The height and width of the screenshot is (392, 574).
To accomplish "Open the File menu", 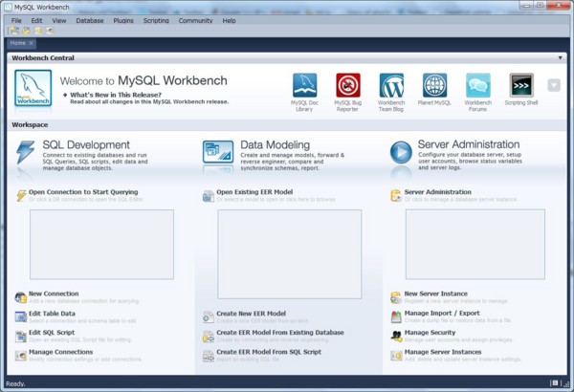I will coord(16,20).
